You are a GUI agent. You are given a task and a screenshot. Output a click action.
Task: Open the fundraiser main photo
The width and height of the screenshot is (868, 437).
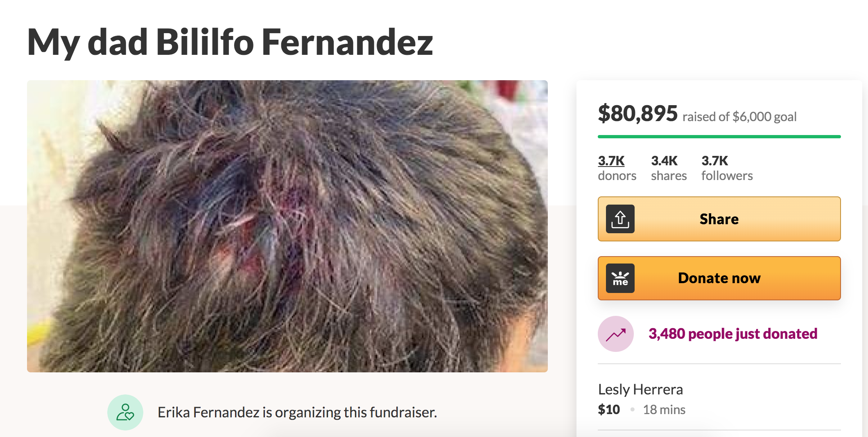(287, 226)
